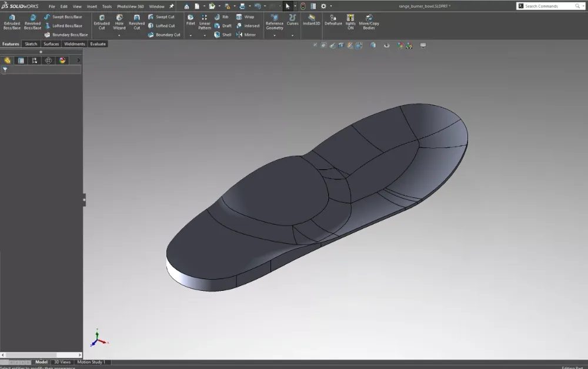Image resolution: width=588 pixels, height=369 pixels.
Task: Select the Defeature tool
Action: 333,20
